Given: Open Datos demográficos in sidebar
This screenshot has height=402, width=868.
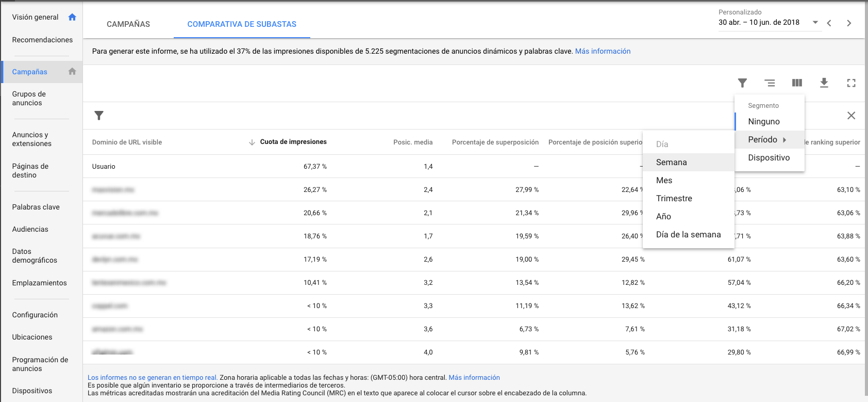Looking at the screenshot, I should click(35, 255).
